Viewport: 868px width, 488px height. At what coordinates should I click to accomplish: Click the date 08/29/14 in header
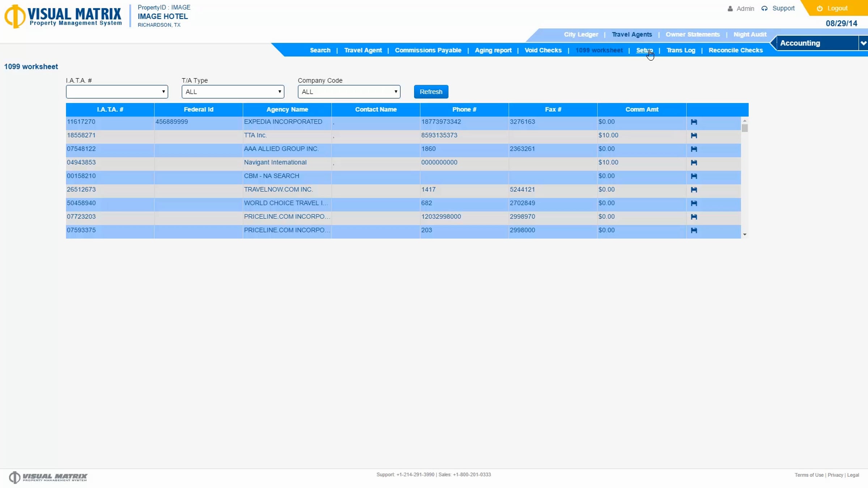(x=841, y=23)
